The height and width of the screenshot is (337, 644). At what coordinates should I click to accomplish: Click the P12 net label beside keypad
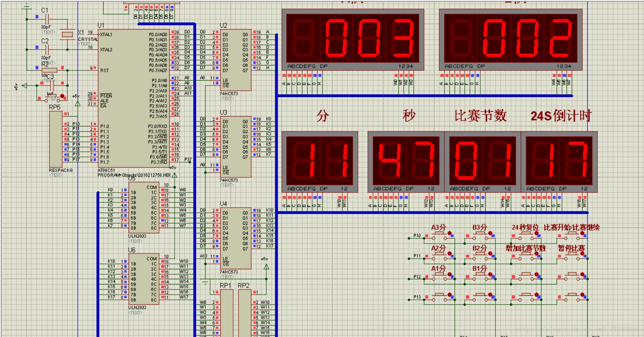[417, 277]
